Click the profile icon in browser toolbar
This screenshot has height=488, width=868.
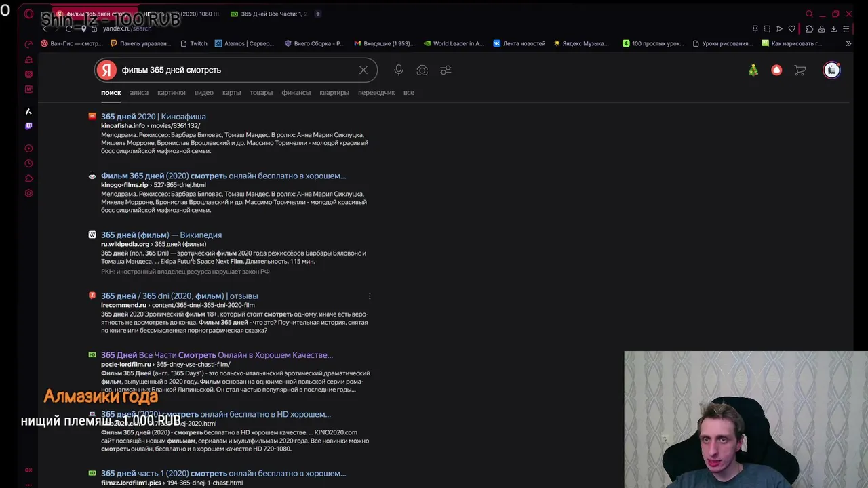(821, 28)
